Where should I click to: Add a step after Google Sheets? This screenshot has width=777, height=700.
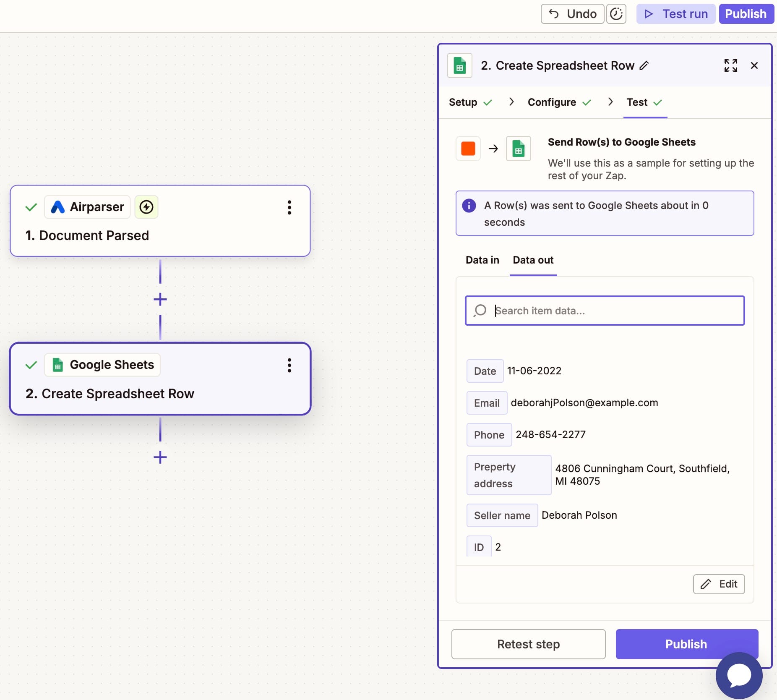160,457
